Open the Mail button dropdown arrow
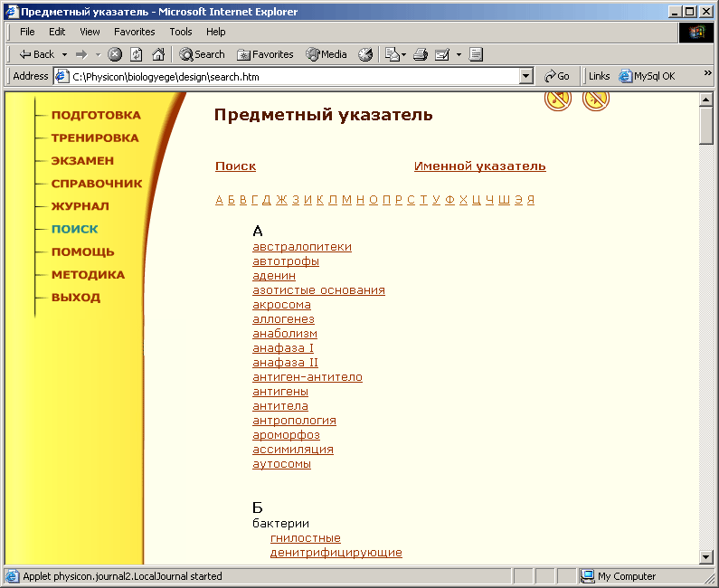Image resolution: width=719 pixels, height=588 pixels. [x=404, y=54]
